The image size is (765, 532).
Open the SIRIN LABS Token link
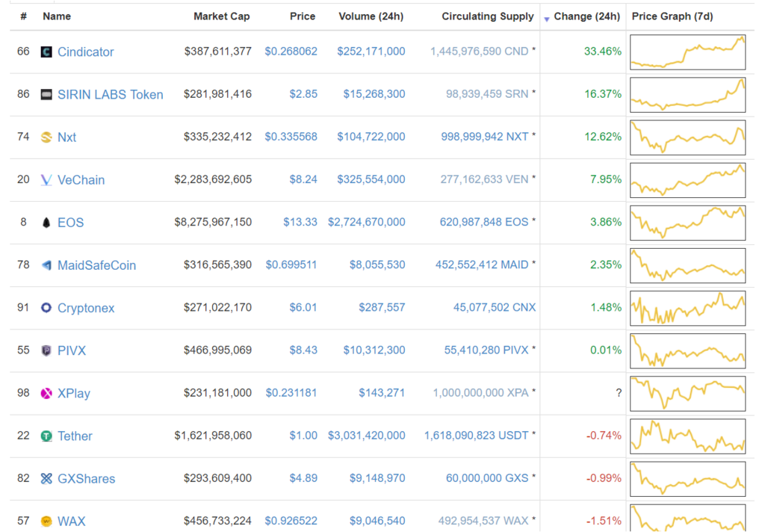(111, 94)
